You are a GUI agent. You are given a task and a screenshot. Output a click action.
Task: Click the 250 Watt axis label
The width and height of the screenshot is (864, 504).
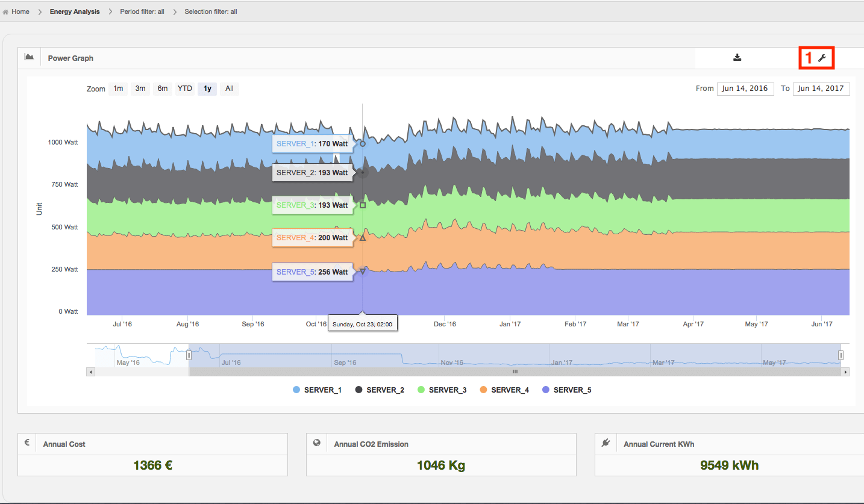pos(65,269)
